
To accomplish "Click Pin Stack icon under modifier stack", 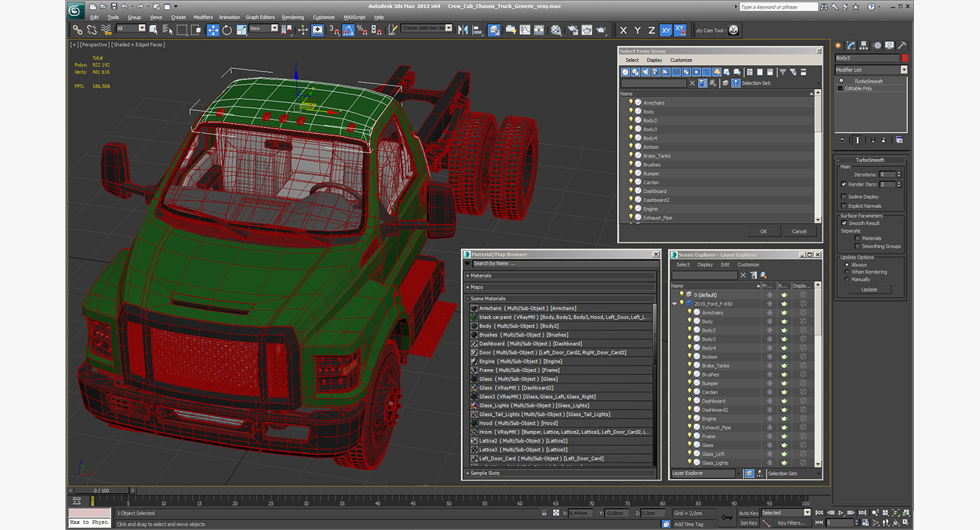I will click(842, 140).
